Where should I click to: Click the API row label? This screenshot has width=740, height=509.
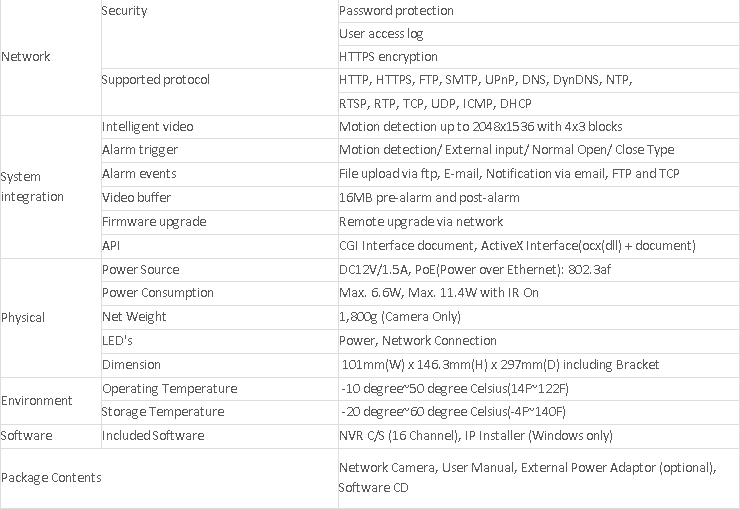[110, 245]
